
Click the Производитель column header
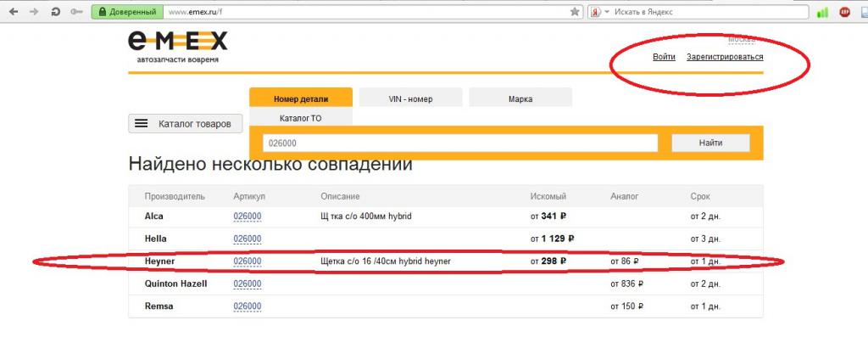175,196
